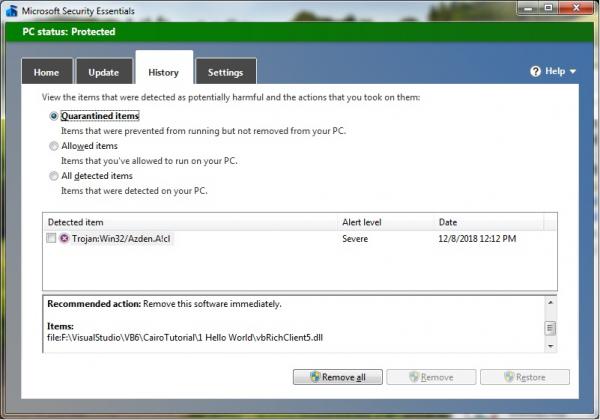Click the Help link text

[x=555, y=71]
